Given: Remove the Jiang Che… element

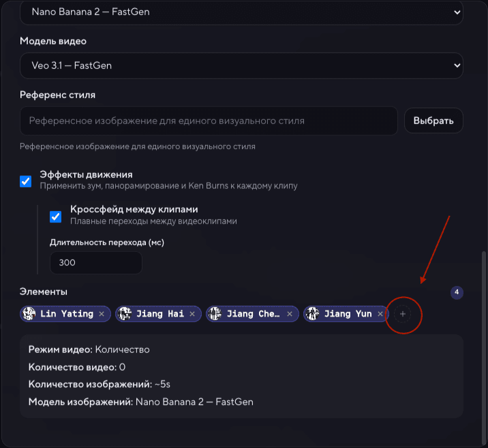Looking at the screenshot, I should (290, 314).
